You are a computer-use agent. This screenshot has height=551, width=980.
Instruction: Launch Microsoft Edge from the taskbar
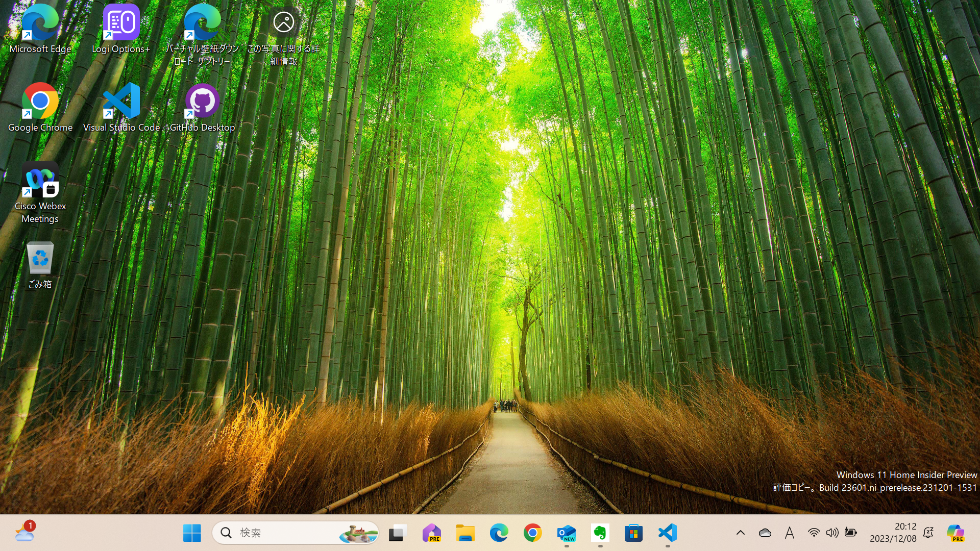[499, 533]
